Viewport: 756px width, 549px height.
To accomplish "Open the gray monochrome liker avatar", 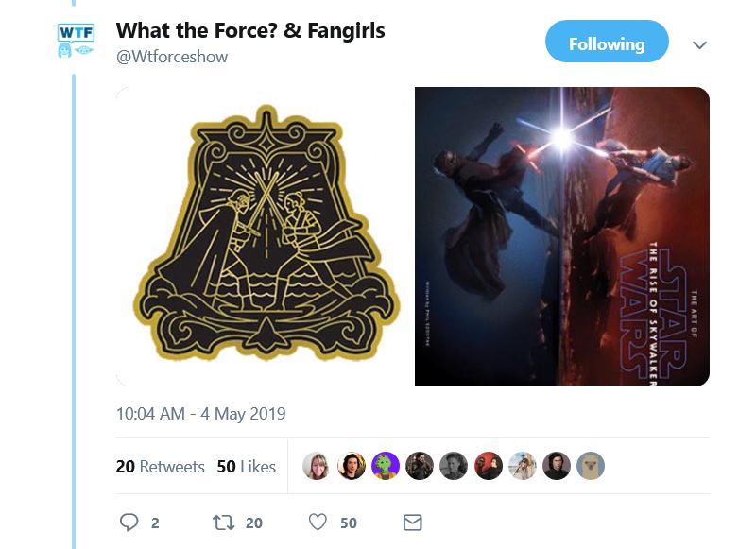I will coord(454,466).
